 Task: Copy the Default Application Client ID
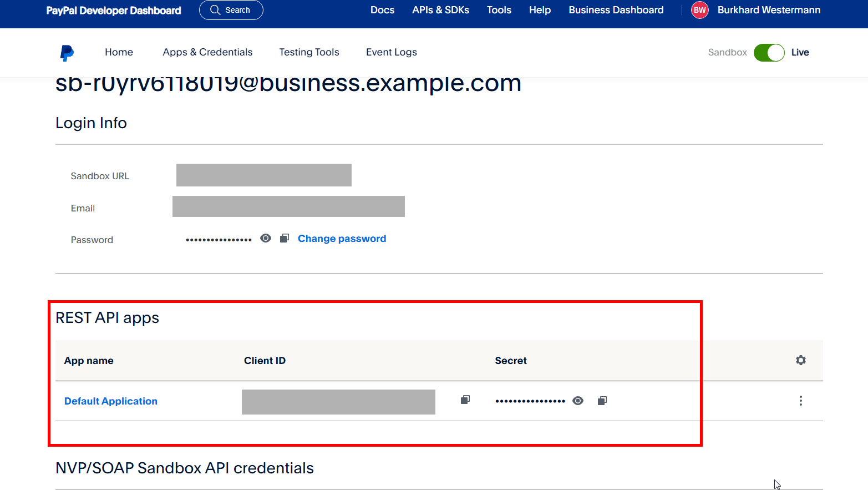click(x=465, y=400)
